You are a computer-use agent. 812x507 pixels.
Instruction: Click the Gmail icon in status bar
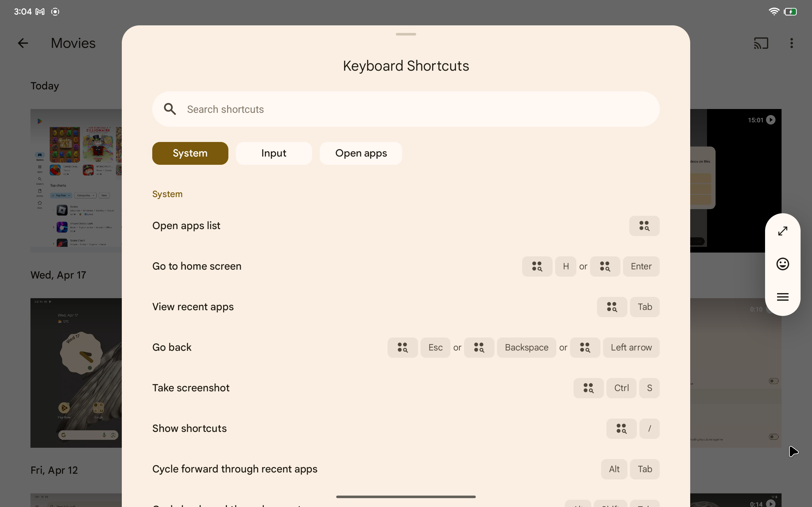click(40, 10)
